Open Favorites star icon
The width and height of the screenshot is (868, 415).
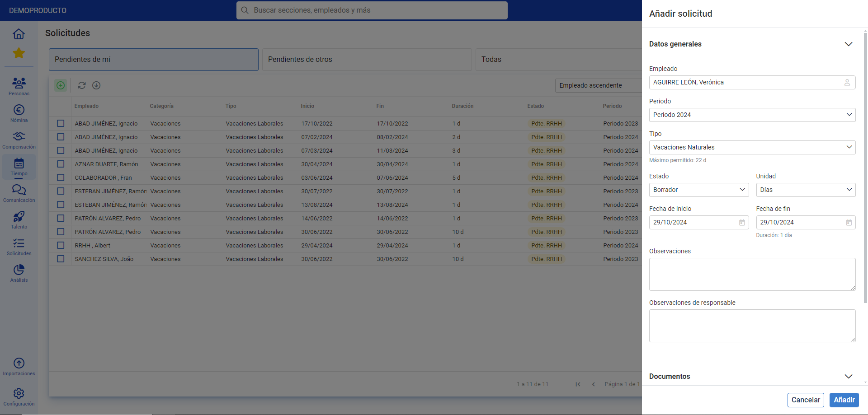pos(19,53)
